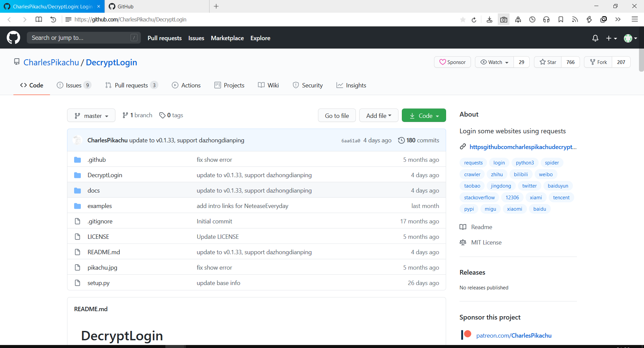This screenshot has width=644, height=348.
Task: Open the repository Issues tab
Action: coord(74,85)
